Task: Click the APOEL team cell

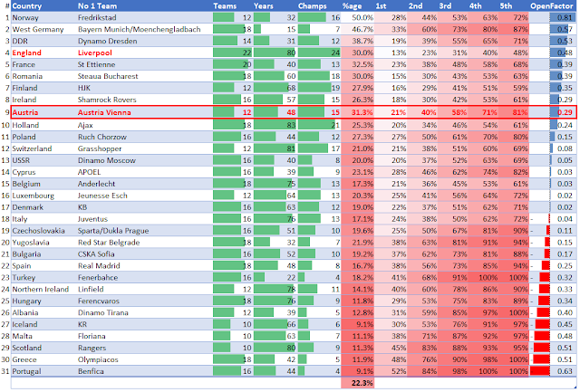Action: tap(89, 172)
